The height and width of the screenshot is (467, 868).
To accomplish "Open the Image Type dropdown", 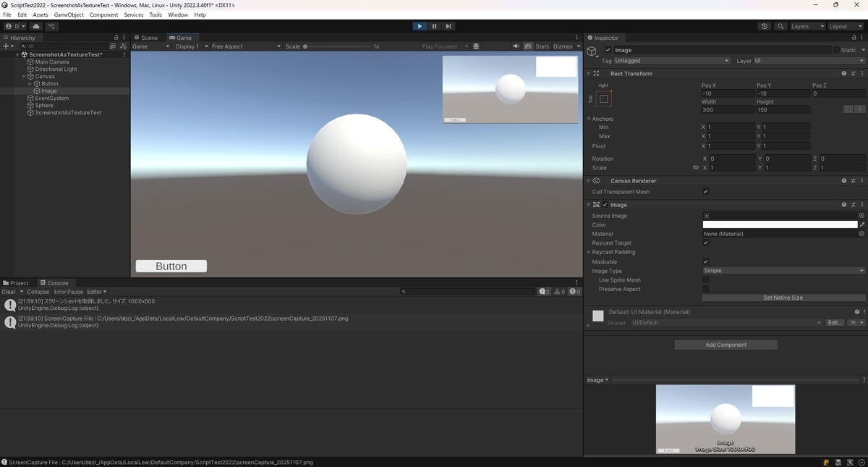I will (783, 271).
